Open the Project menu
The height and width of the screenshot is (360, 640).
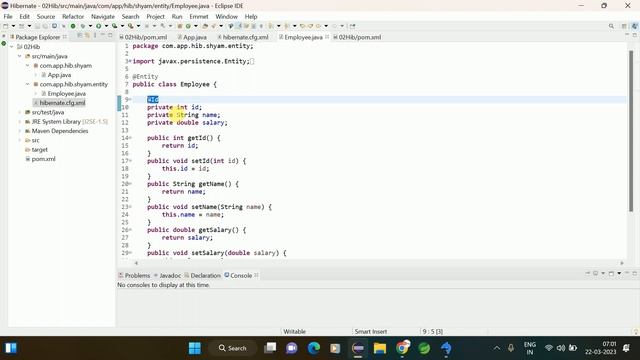[x=156, y=16]
